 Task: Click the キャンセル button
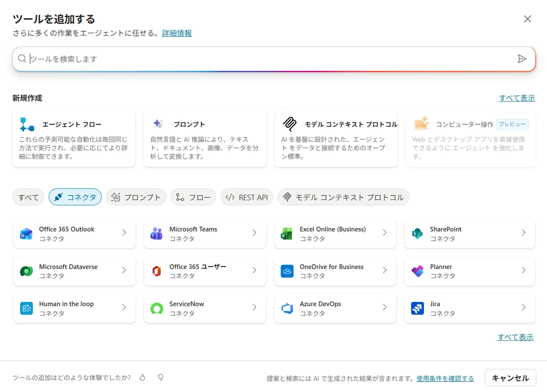[510, 378]
